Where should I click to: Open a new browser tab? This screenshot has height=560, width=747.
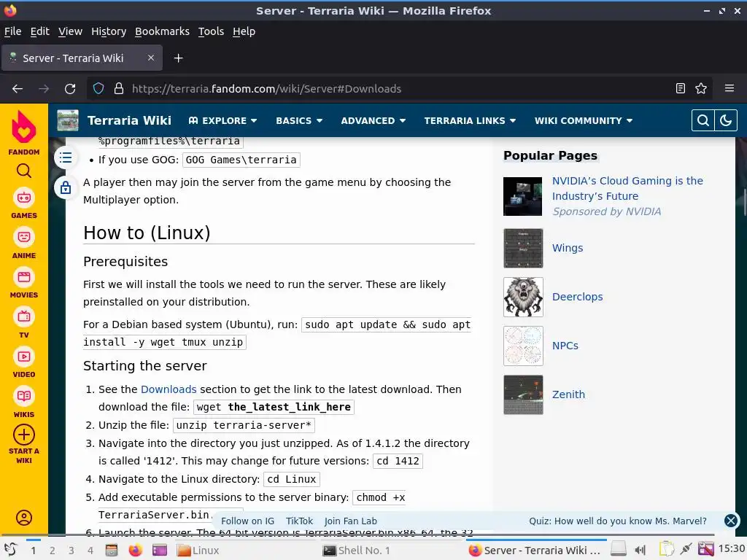(x=178, y=58)
